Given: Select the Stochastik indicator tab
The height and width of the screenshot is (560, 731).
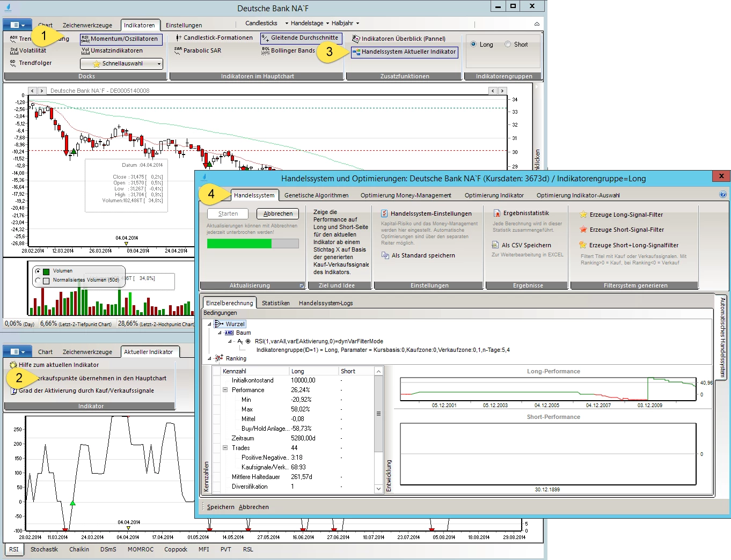Looking at the screenshot, I should [44, 549].
